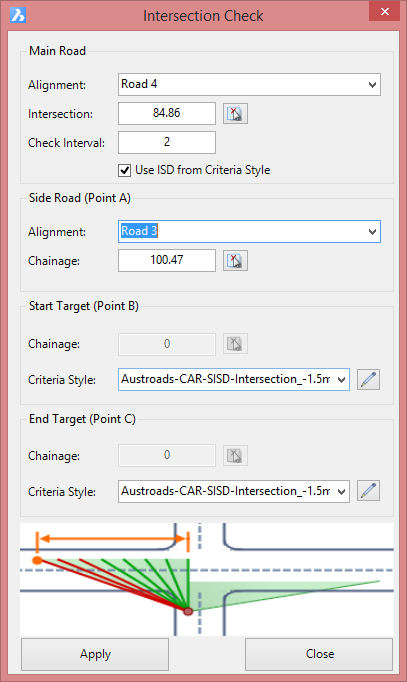Screen dimensions: 407x682
Task: Select the Check Interval input field
Action: [x=167, y=142]
